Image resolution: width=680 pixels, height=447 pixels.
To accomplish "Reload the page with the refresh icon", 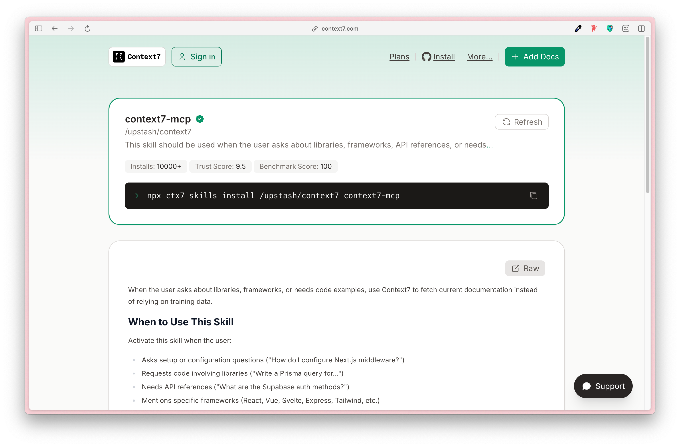I will pyautogui.click(x=87, y=29).
